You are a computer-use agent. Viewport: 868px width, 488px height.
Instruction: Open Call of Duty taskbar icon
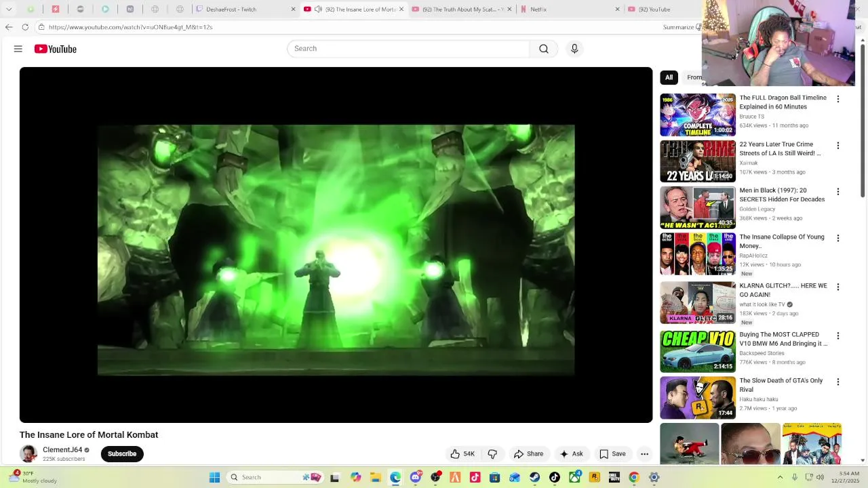(614, 477)
